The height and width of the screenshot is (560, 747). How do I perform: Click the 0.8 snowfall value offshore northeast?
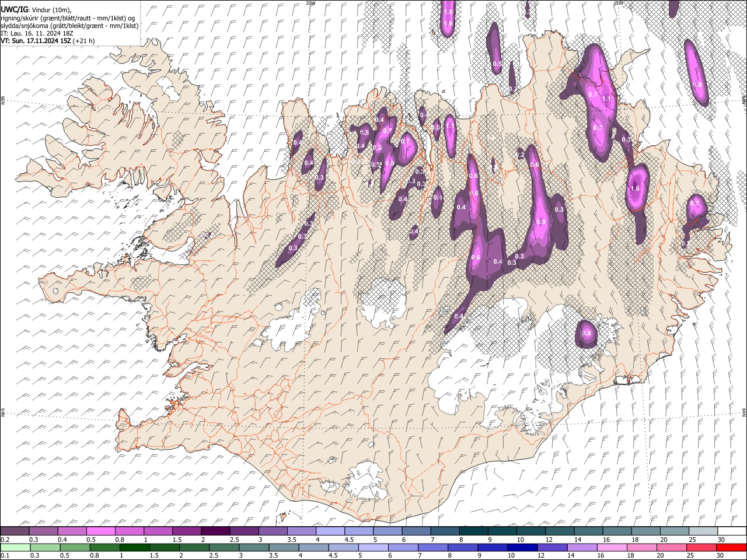(x=698, y=85)
